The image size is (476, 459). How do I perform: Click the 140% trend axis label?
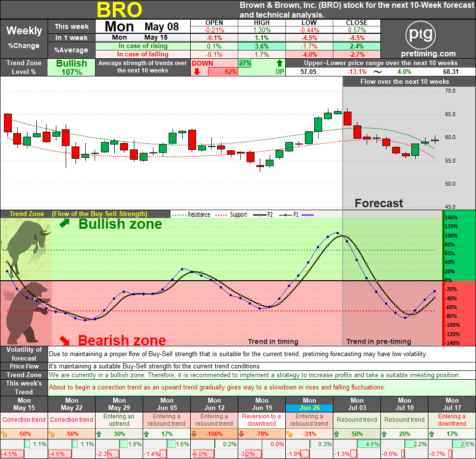(451, 217)
